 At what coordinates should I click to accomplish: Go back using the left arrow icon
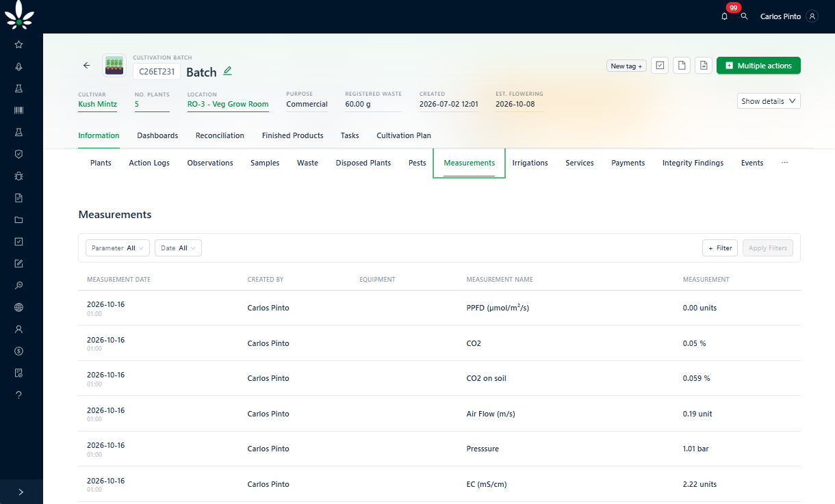[x=86, y=66]
